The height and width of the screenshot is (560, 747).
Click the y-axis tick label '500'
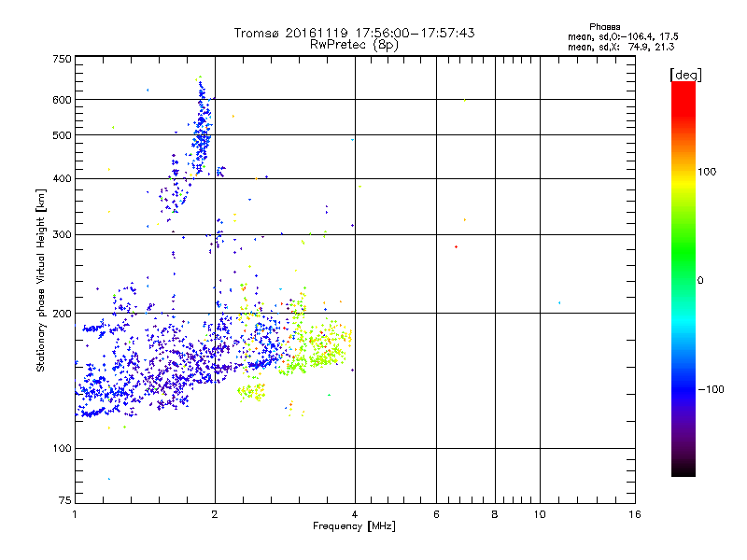click(62, 135)
